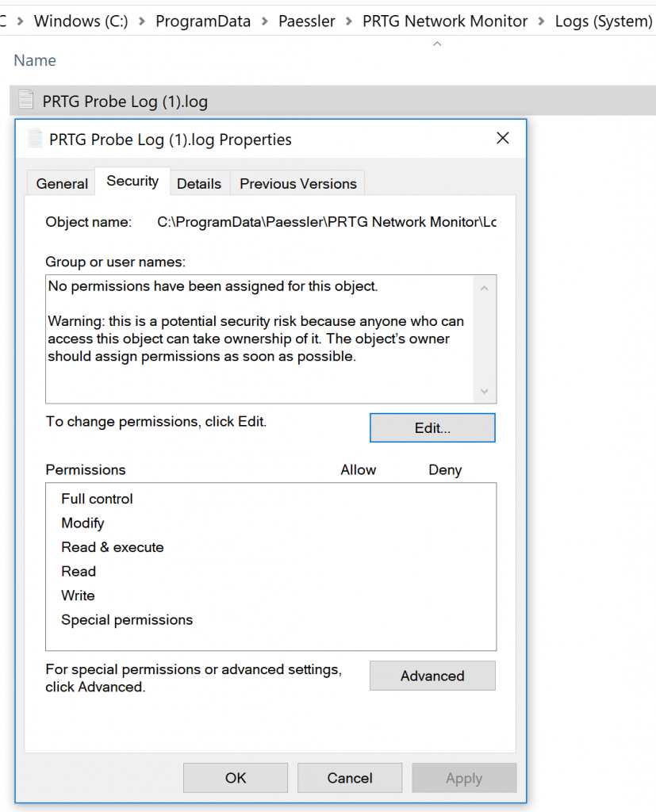Navigate to Logs (System) breadcrumb

point(604,21)
